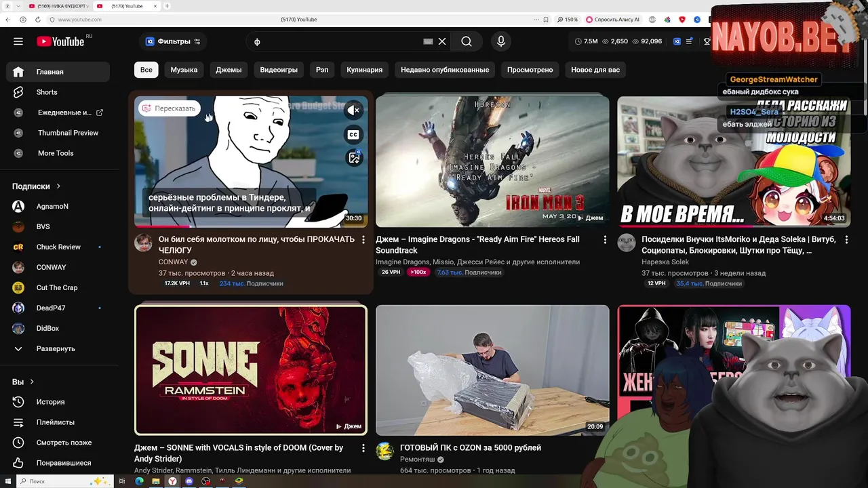Open the on-screen keyboard icon in search

428,41
